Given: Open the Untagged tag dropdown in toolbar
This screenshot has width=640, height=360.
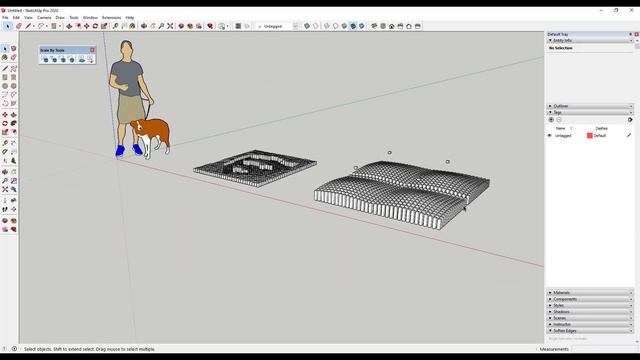Looking at the screenshot, I should 295,26.
